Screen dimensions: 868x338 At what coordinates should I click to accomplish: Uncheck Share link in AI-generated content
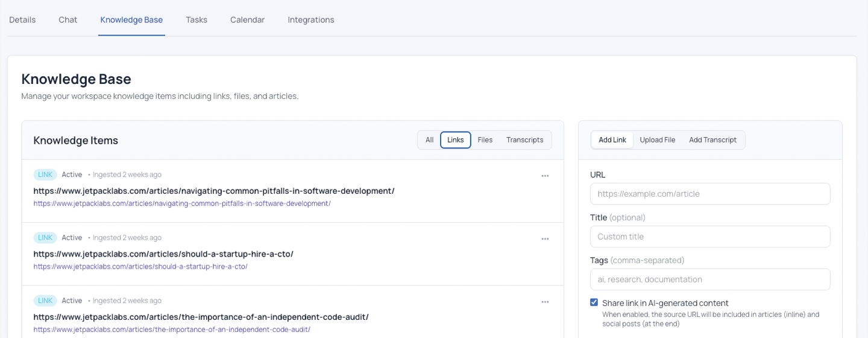[594, 302]
